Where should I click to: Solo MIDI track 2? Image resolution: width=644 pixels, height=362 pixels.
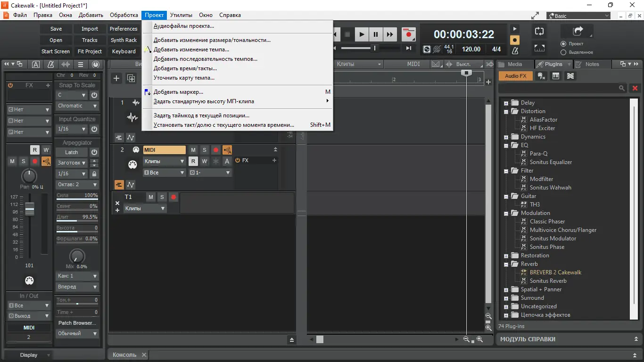click(205, 150)
